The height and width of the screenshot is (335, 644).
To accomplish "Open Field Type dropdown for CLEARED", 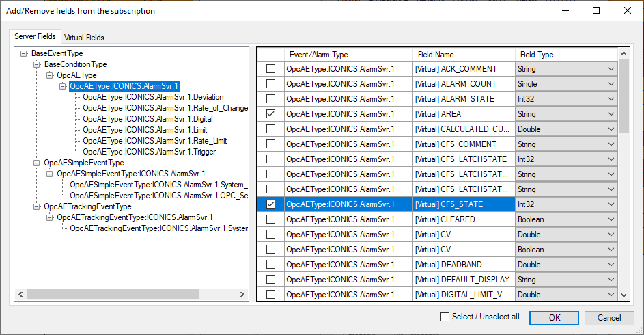I will (x=611, y=219).
